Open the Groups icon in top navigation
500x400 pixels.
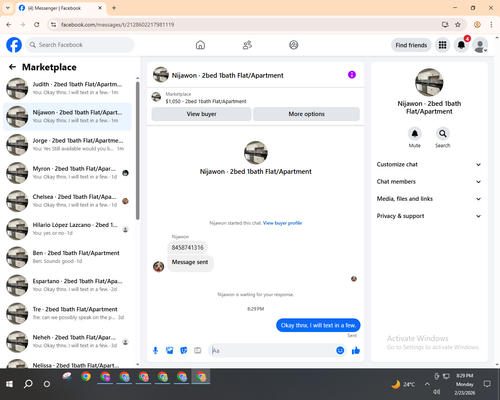(x=294, y=45)
